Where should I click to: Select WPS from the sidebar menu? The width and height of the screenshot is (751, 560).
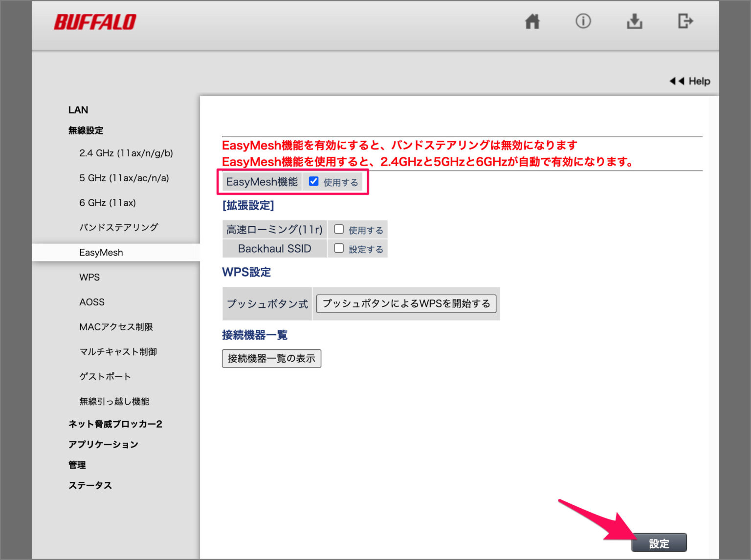90,277
